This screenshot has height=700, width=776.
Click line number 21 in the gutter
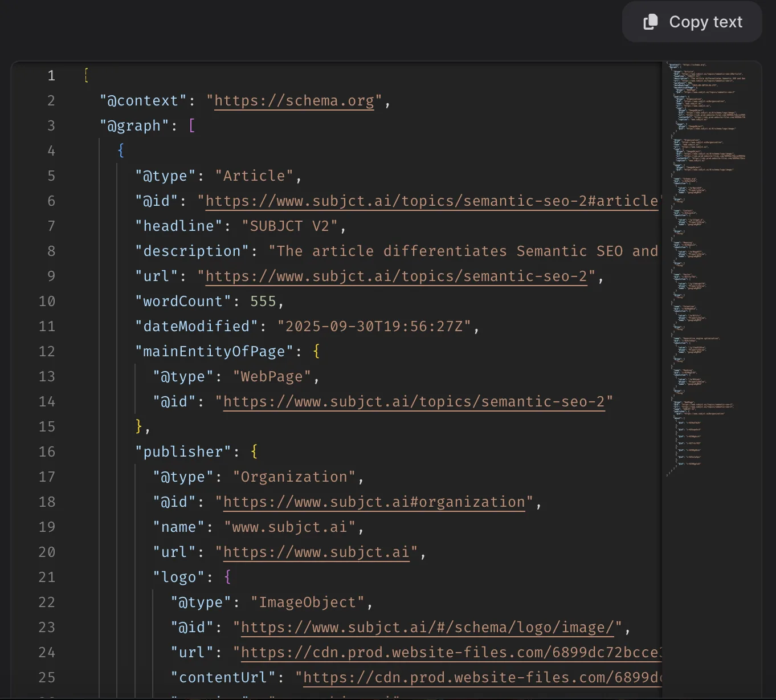click(x=47, y=577)
